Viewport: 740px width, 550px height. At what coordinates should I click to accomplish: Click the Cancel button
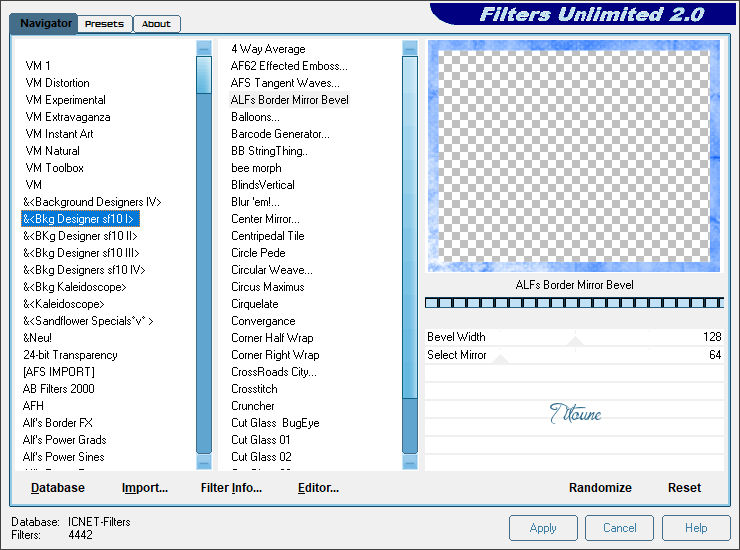619,528
